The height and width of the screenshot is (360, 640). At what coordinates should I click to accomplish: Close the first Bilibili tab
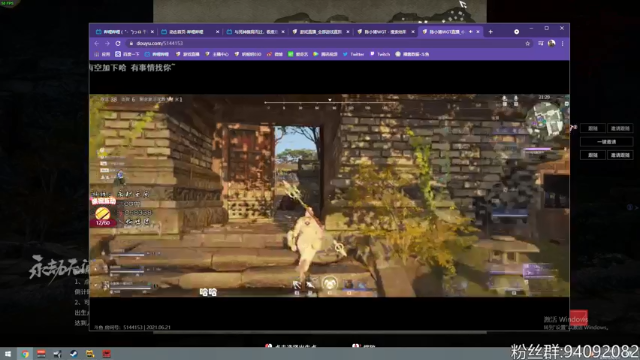pyautogui.click(x=152, y=32)
